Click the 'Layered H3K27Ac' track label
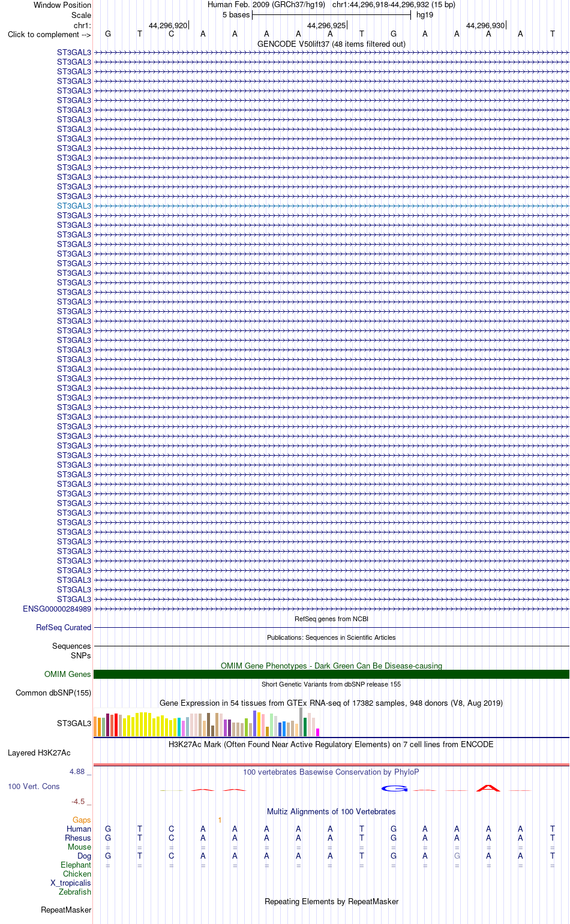The image size is (570, 924). (39, 753)
